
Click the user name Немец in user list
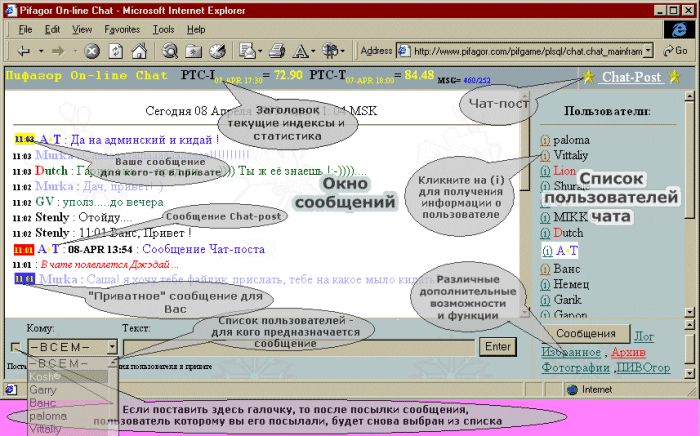tap(571, 285)
